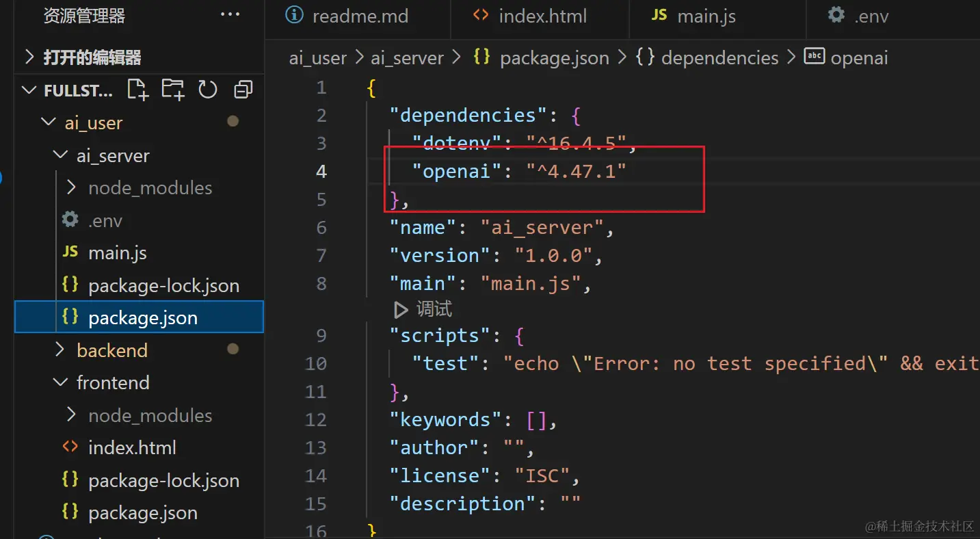Click the 资源管理器 explorer title
980x539 pixels.
tap(84, 16)
